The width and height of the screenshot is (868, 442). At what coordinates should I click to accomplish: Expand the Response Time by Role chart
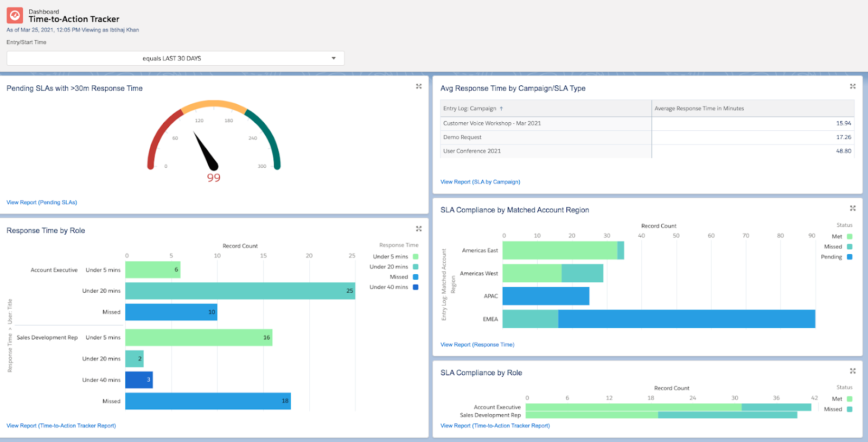click(419, 229)
